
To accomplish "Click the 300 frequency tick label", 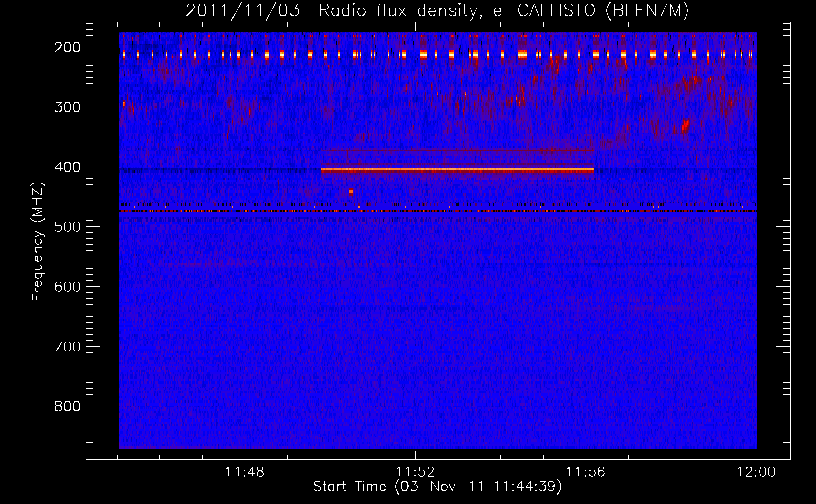I will [68, 107].
